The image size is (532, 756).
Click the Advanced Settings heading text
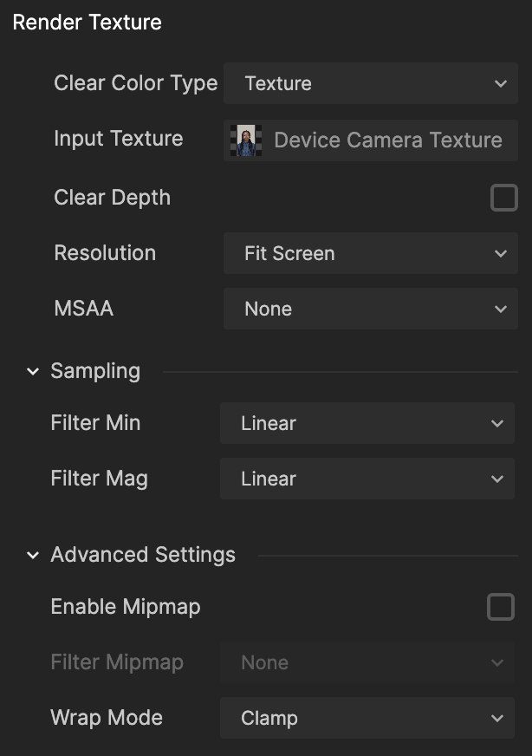click(143, 555)
